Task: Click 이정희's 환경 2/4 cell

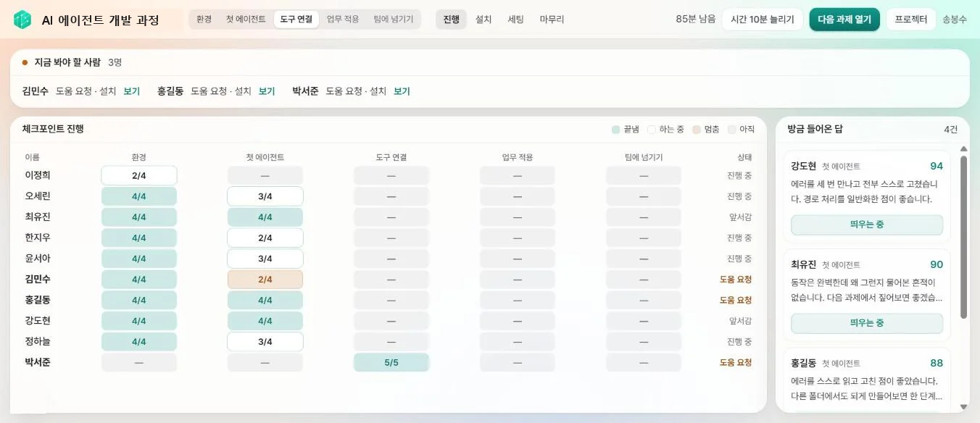Action: click(139, 175)
